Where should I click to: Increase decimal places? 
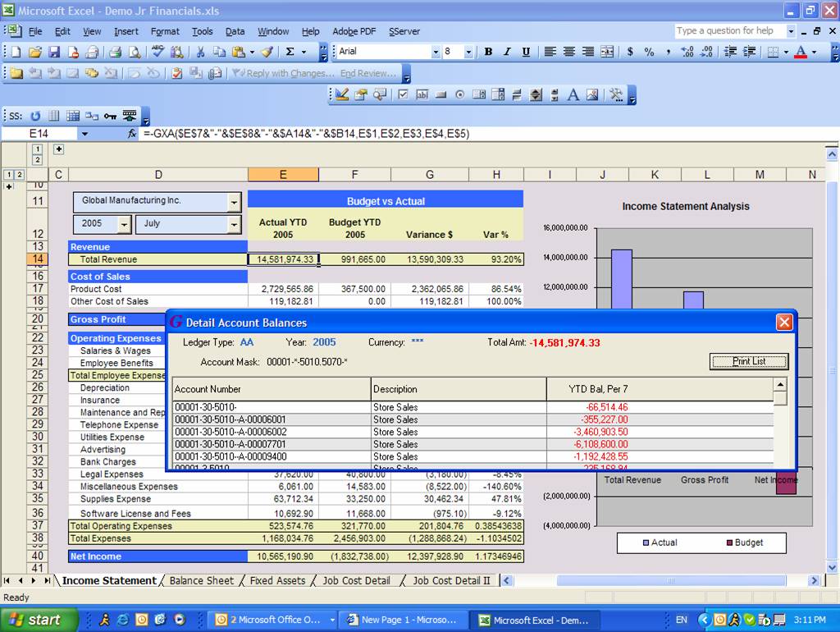pos(687,52)
